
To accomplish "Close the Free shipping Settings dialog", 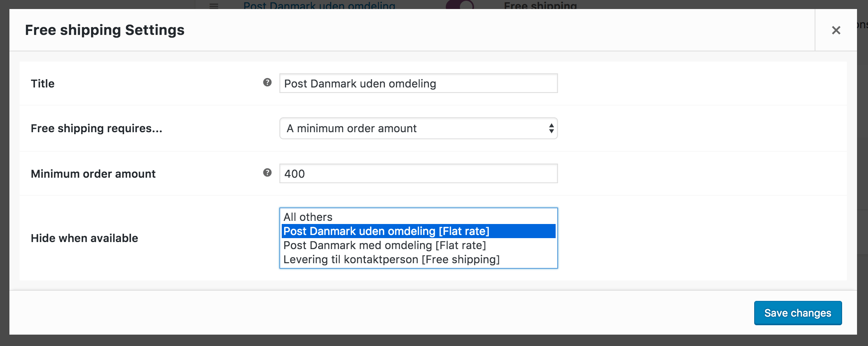I will (x=836, y=30).
